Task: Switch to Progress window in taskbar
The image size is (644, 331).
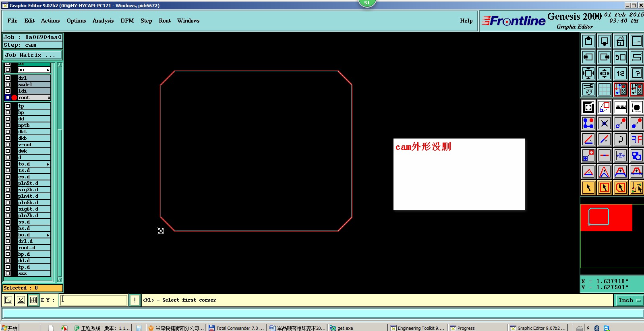Action: pos(478,328)
